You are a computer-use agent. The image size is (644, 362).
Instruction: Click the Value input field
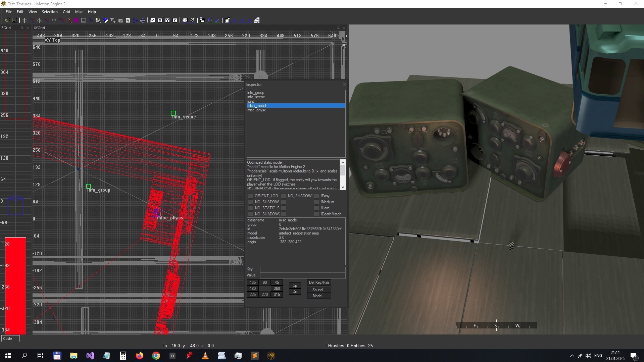[x=303, y=275]
